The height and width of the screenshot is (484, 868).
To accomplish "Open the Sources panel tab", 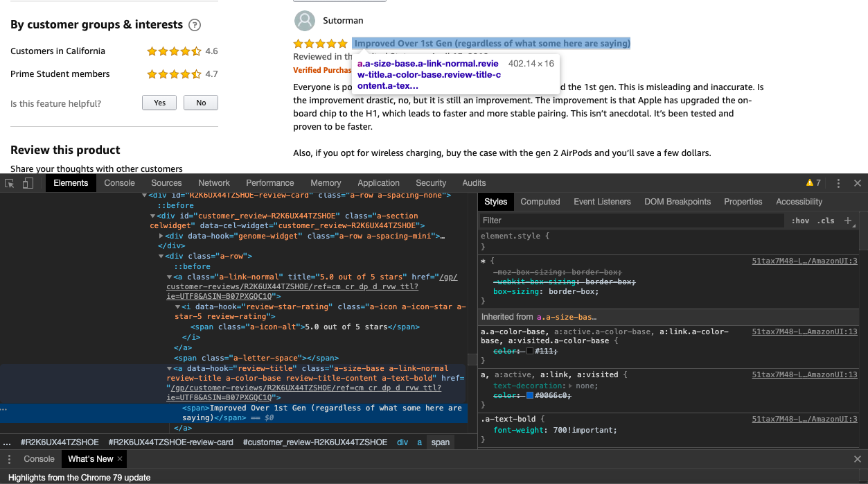I will coord(166,183).
